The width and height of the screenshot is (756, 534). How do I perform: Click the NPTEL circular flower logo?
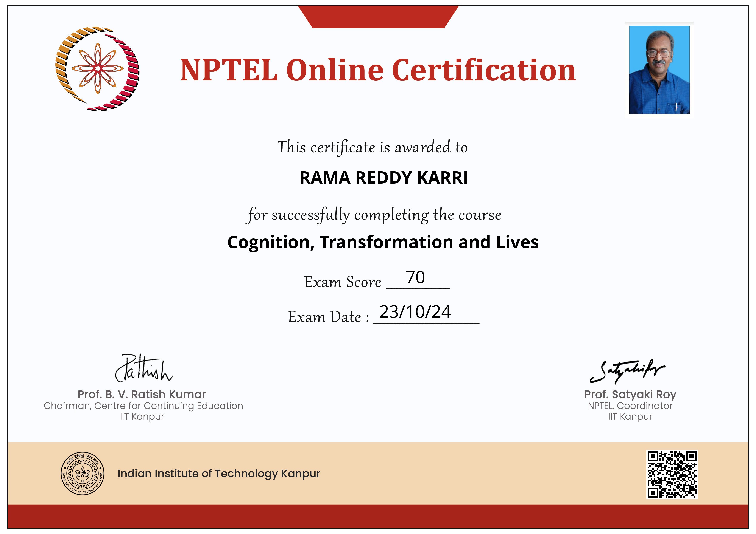click(x=97, y=69)
